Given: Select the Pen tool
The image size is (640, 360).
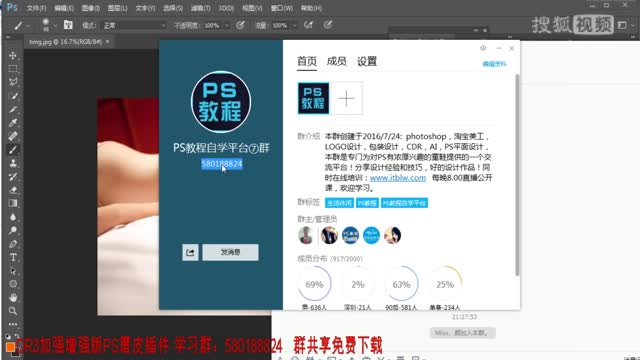Looking at the screenshot, I should (13, 244).
